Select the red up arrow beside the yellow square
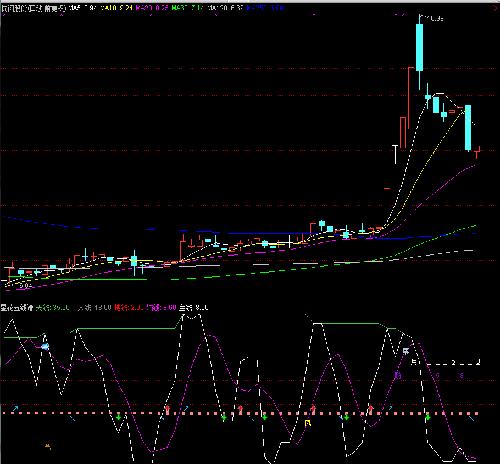Screen dimensions: 500x464 pyautogui.click(x=313, y=409)
